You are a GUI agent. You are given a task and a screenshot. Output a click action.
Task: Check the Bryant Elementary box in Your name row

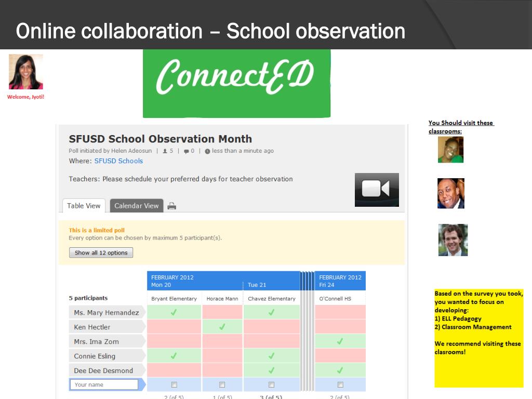(x=174, y=384)
